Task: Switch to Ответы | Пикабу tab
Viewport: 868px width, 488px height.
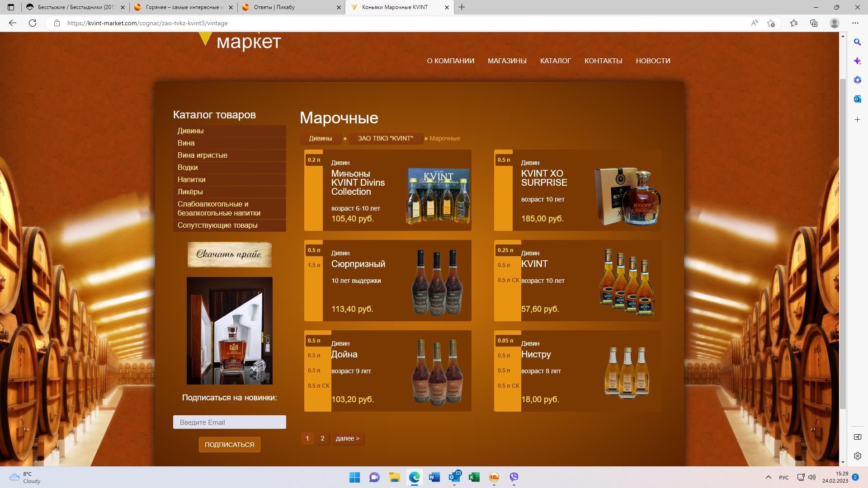Action: (289, 7)
